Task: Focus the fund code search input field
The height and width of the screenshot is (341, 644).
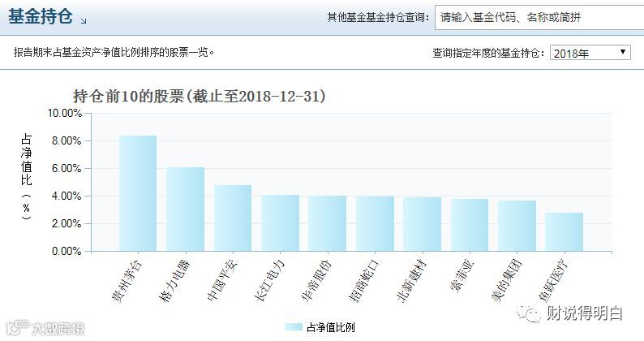Action: (x=539, y=17)
